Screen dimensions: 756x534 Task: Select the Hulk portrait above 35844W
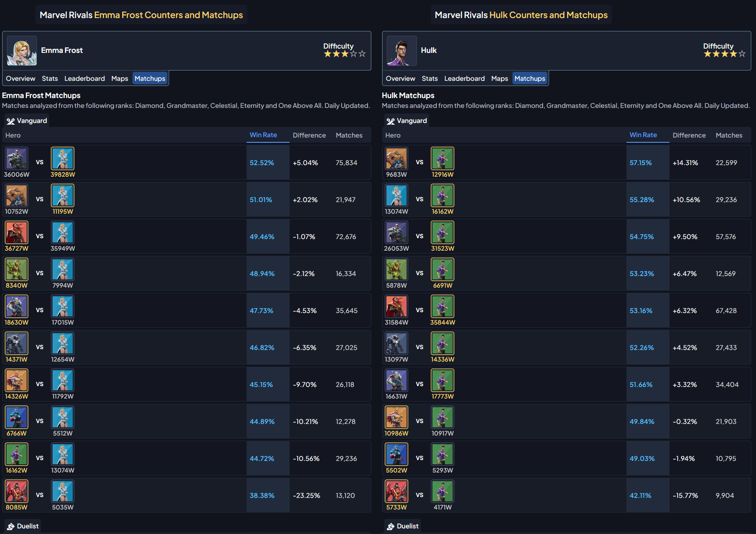pyautogui.click(x=443, y=306)
